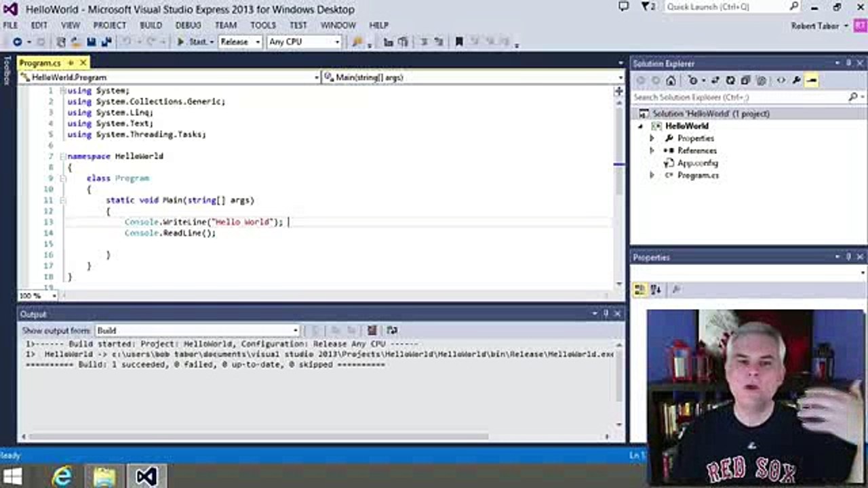Switch Properties panel to Categorized view
868x488 pixels.
coord(639,290)
